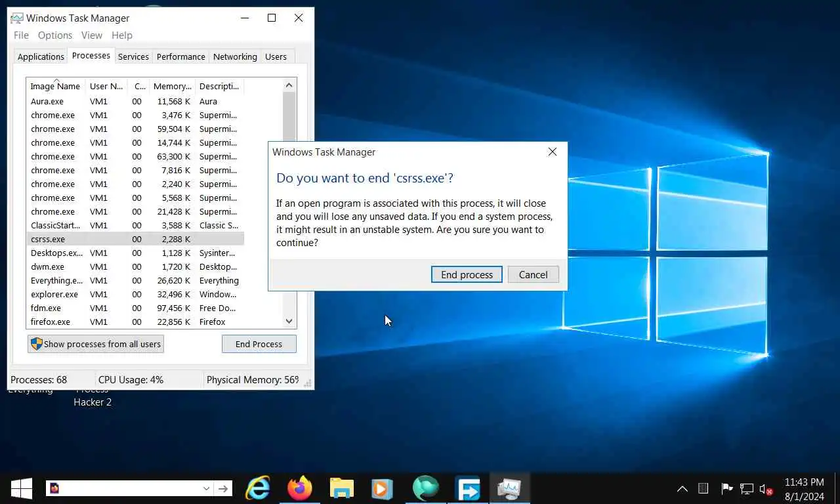Switch to the Performance tab
Viewport: 840px width, 504px height.
181,56
